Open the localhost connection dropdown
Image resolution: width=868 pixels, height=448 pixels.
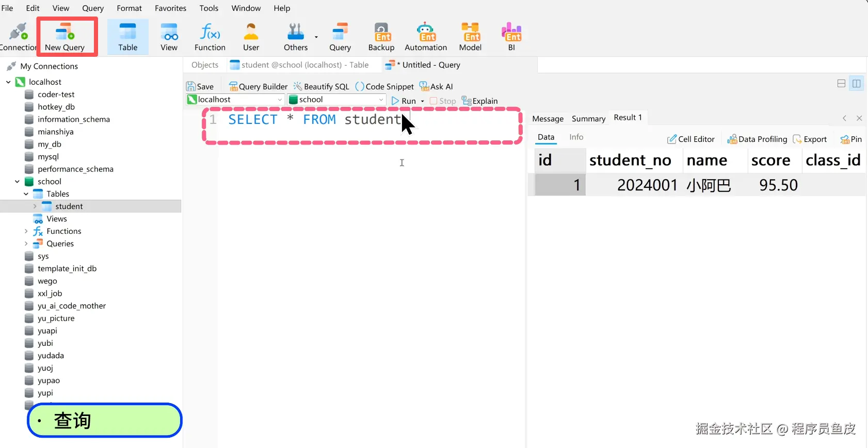[x=235, y=100]
